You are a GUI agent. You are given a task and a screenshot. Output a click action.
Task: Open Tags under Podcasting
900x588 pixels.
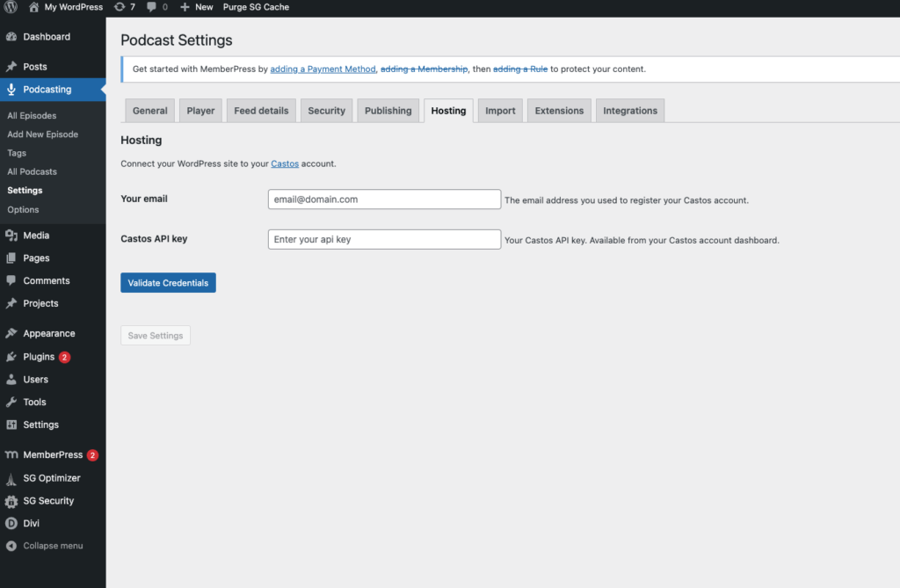coord(17,153)
